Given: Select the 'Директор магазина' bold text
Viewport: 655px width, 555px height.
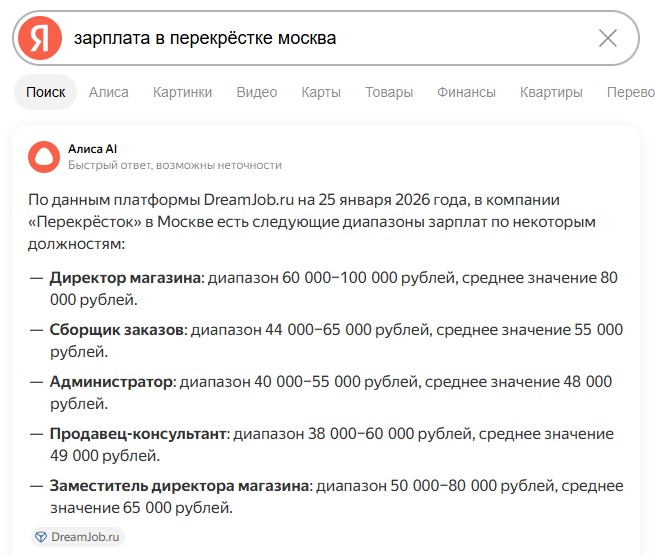Looking at the screenshot, I should [125, 278].
